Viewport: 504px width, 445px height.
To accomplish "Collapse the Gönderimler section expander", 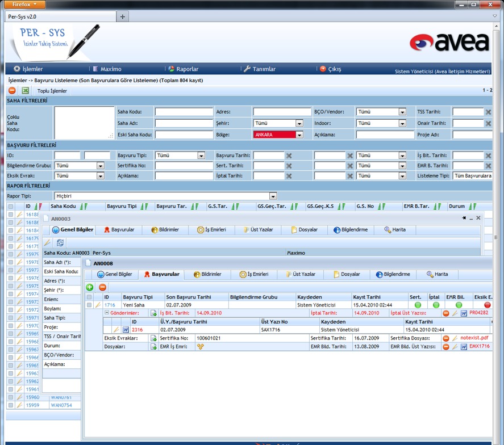I will (x=107, y=313).
